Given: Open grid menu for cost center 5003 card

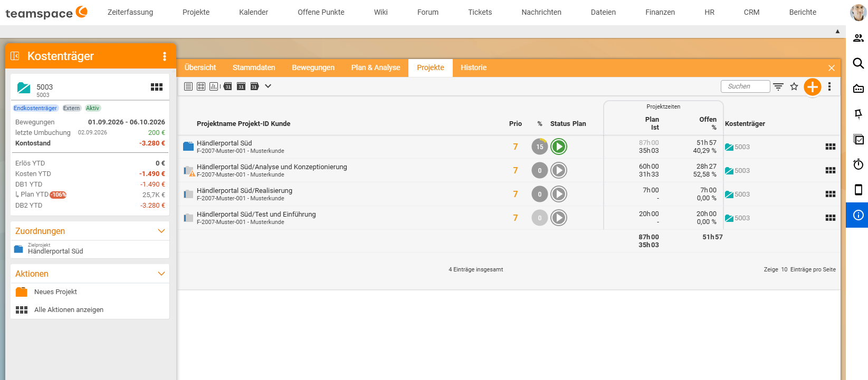Looking at the screenshot, I should pos(157,87).
